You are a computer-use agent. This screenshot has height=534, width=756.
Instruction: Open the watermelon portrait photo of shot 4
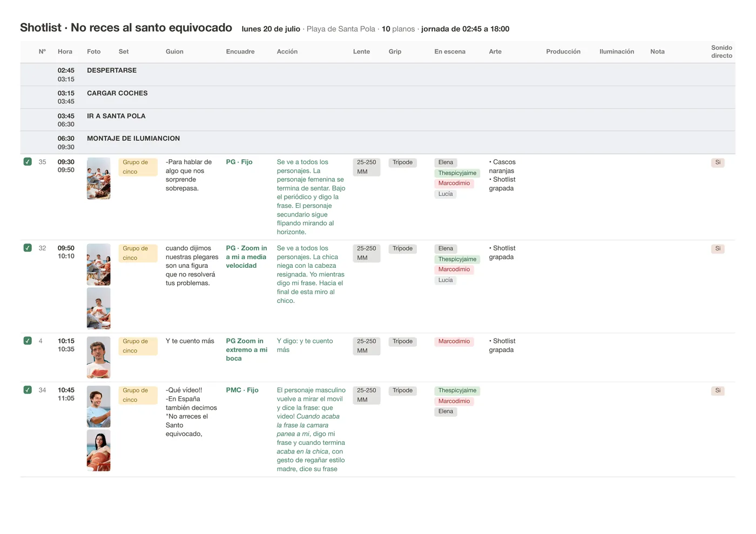tap(98, 357)
